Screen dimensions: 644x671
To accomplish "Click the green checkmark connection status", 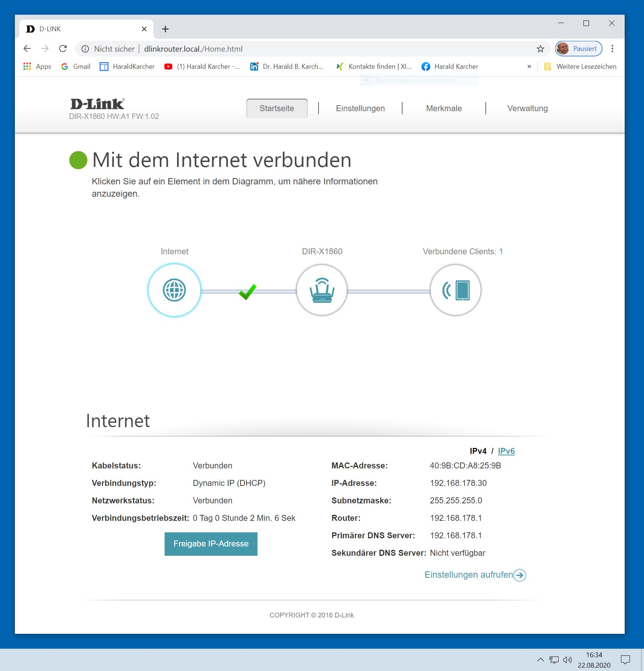I will click(x=247, y=292).
